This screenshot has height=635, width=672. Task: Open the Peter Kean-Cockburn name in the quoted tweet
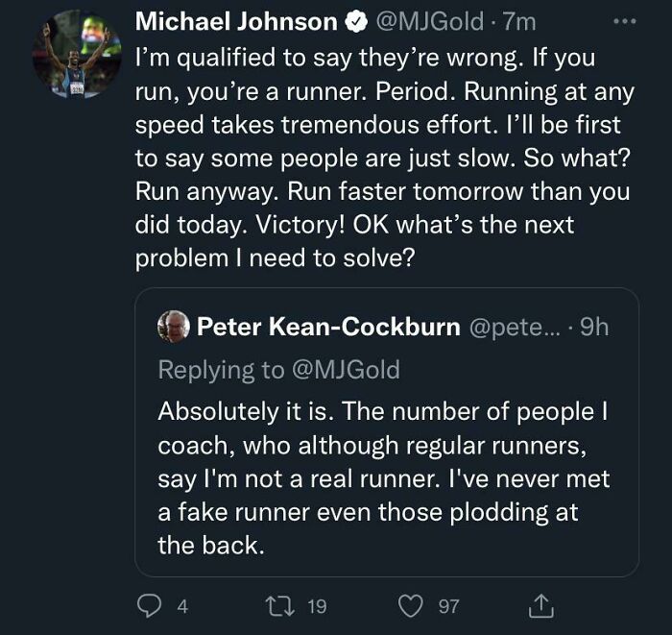click(328, 327)
